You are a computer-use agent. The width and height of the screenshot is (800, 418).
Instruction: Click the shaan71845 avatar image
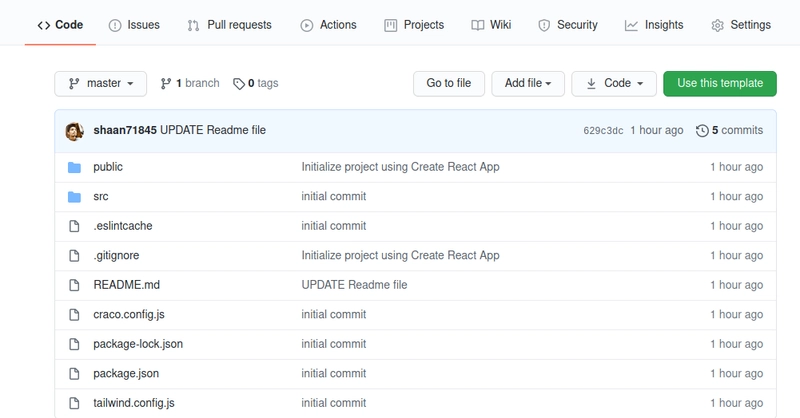74,131
